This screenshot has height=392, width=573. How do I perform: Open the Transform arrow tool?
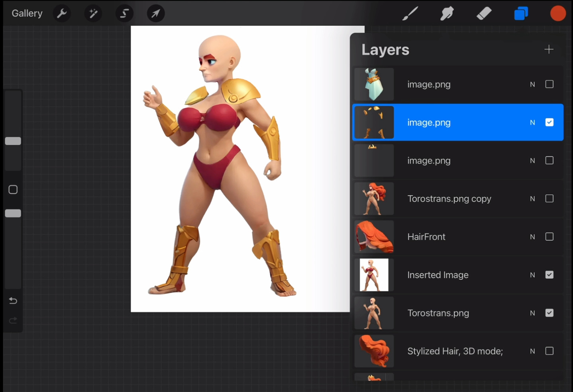click(155, 13)
